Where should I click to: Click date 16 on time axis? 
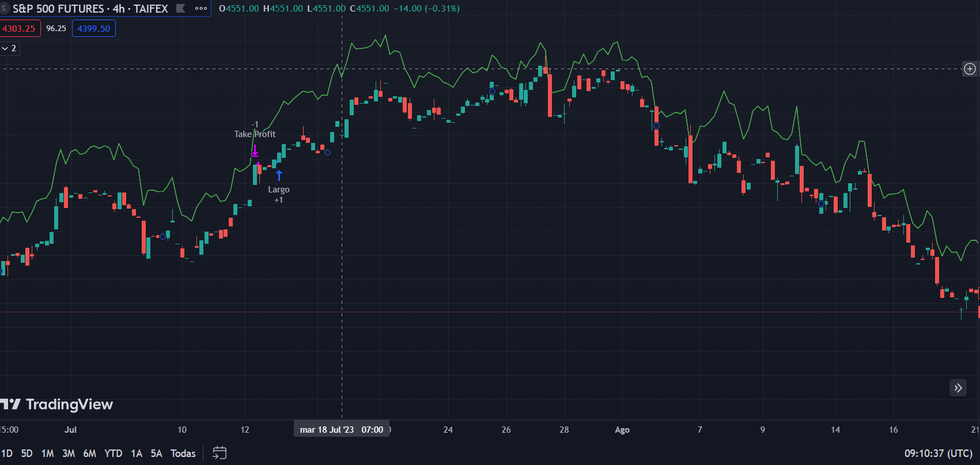(x=894, y=430)
